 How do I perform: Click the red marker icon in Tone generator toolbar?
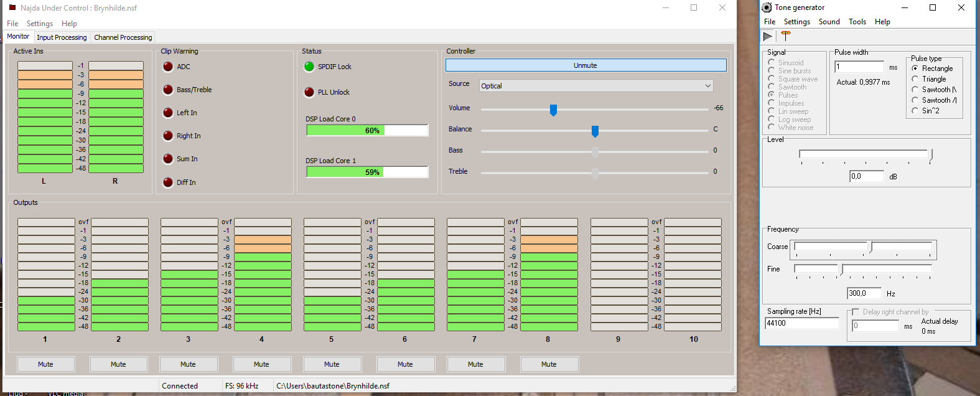click(786, 35)
